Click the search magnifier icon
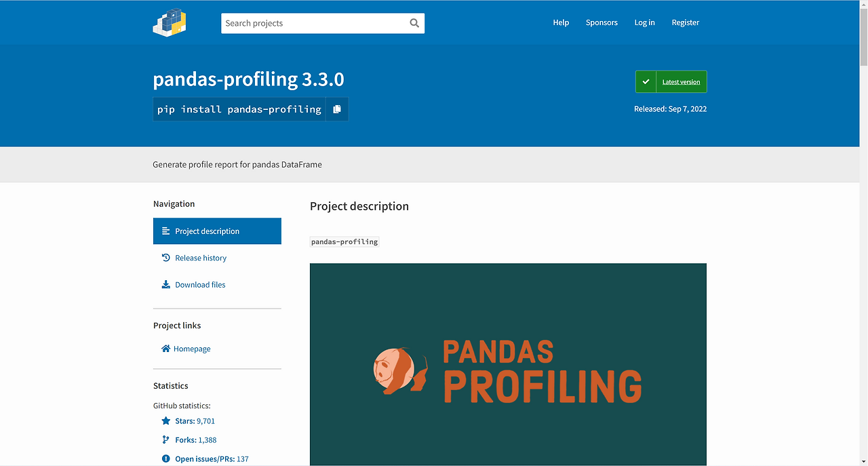This screenshot has height=466, width=868. click(414, 23)
